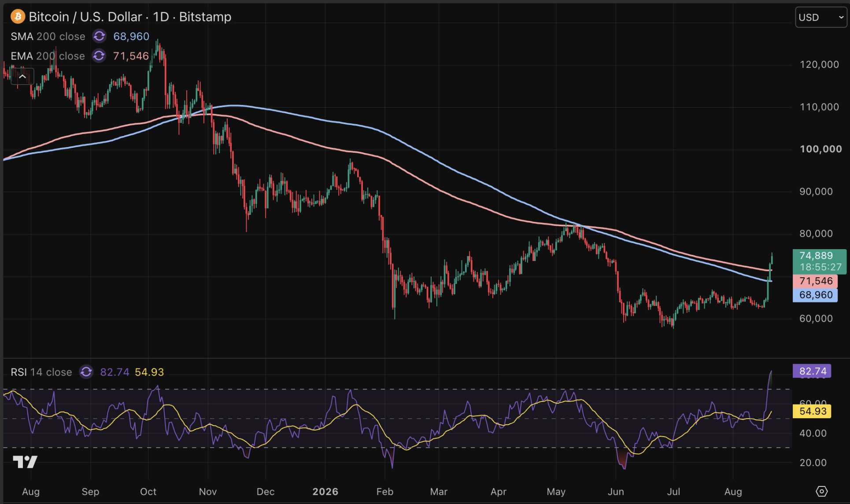
Task: Click the 100,000 price axis label
Action: click(x=820, y=149)
